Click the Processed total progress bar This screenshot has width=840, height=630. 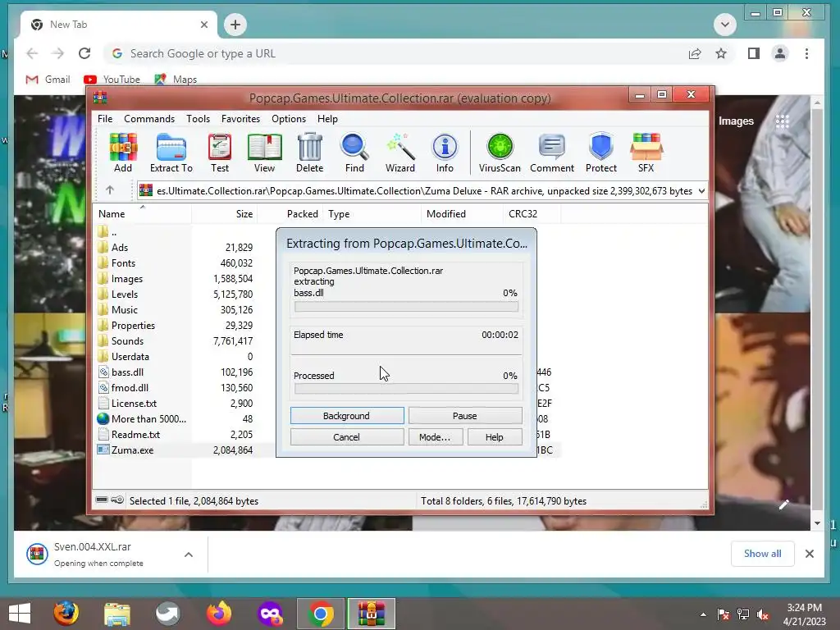point(406,389)
